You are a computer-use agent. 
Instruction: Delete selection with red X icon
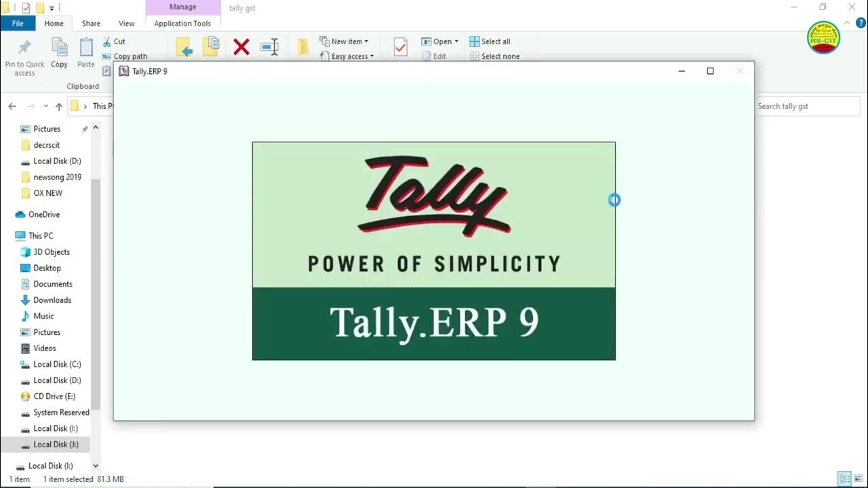[241, 47]
